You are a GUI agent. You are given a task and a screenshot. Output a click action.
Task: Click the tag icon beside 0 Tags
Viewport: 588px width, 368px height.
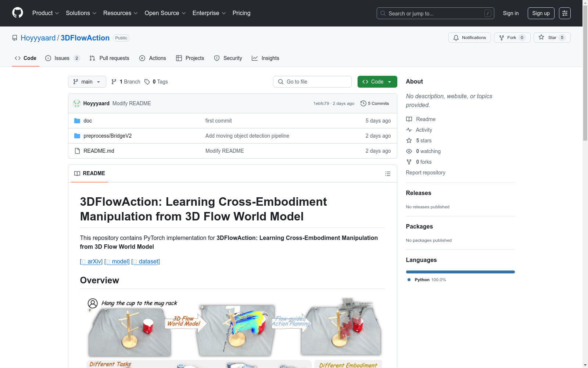pyautogui.click(x=147, y=82)
